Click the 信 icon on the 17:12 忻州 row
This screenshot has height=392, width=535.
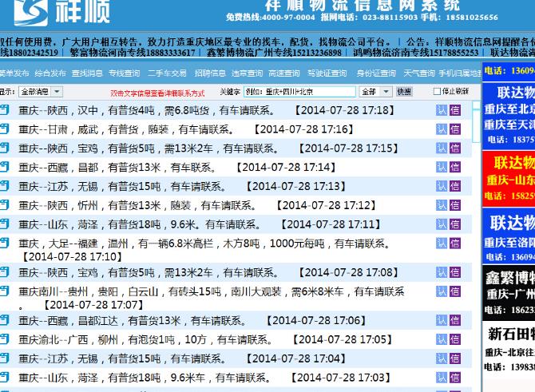[x=455, y=205]
